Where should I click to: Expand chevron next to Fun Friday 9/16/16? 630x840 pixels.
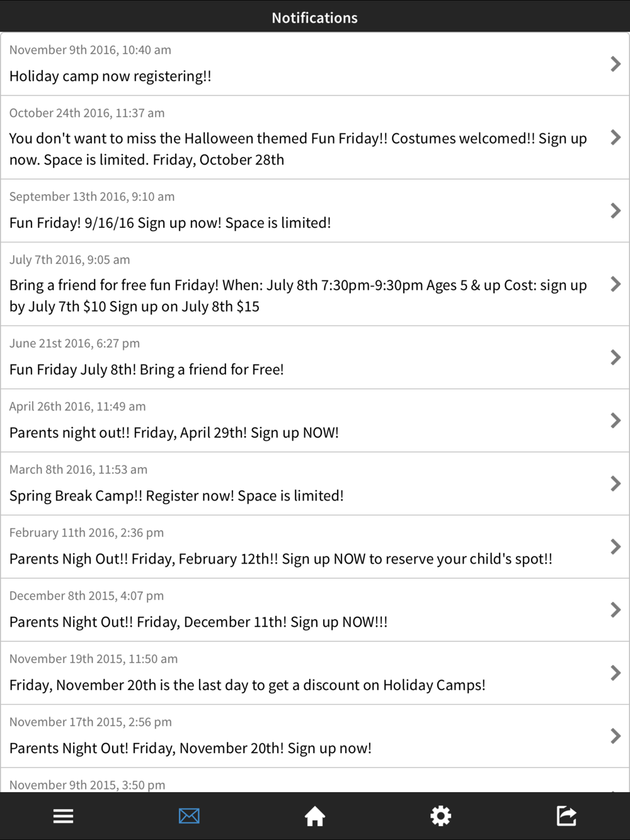[616, 210]
